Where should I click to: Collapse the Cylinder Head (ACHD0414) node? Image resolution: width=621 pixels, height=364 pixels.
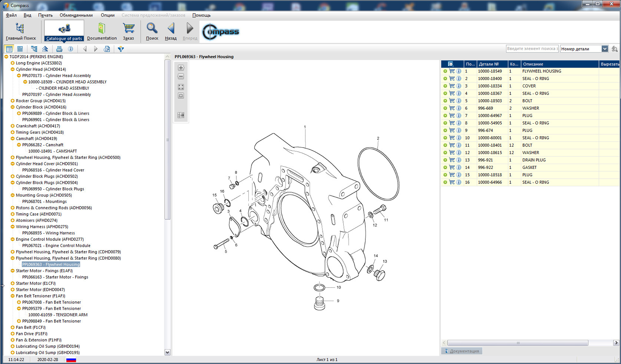pos(13,69)
